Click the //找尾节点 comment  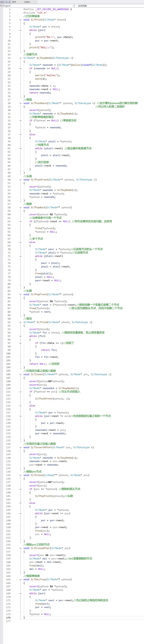click(x=42, y=145)
